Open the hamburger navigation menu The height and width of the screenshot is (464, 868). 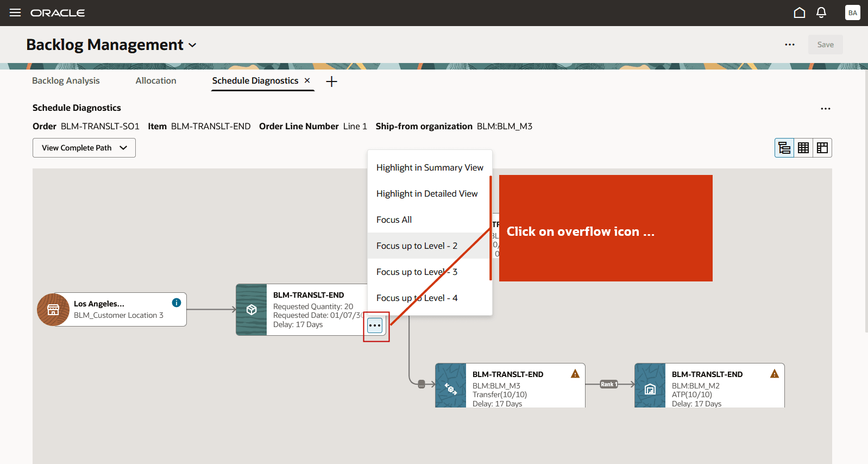click(15, 12)
